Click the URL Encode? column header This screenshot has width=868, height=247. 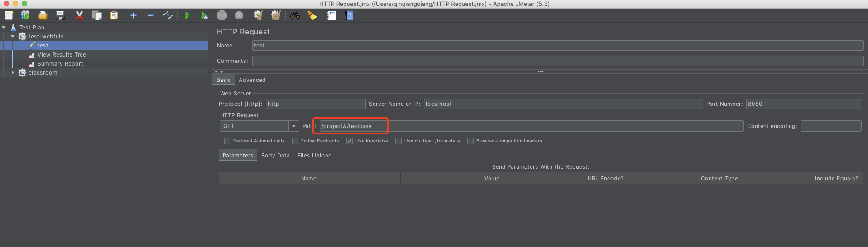[x=605, y=178]
